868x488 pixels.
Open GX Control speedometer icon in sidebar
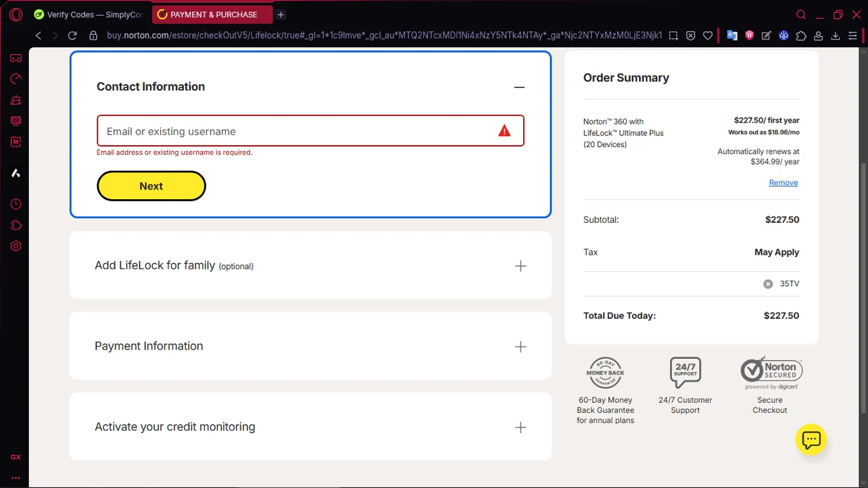[16, 79]
